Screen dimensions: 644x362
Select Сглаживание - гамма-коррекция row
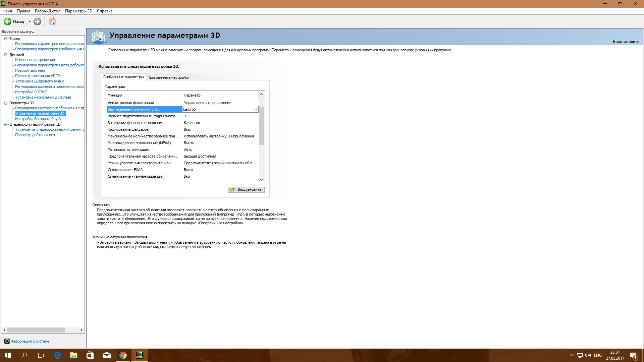182,176
